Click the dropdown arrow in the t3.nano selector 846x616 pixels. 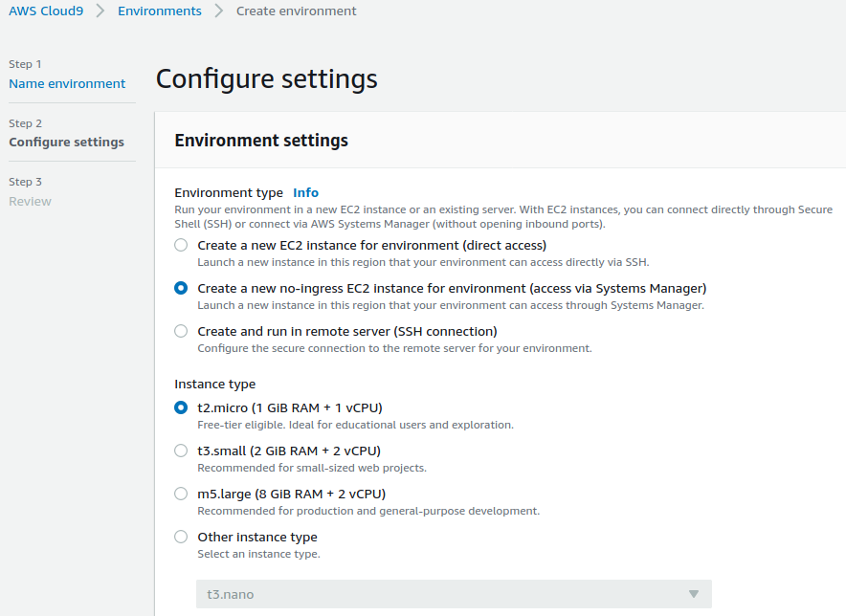coord(694,594)
